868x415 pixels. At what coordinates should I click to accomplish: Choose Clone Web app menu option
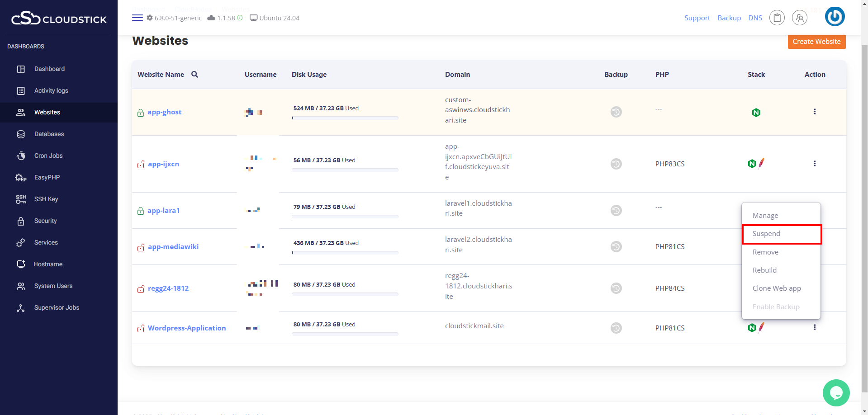[x=776, y=288]
